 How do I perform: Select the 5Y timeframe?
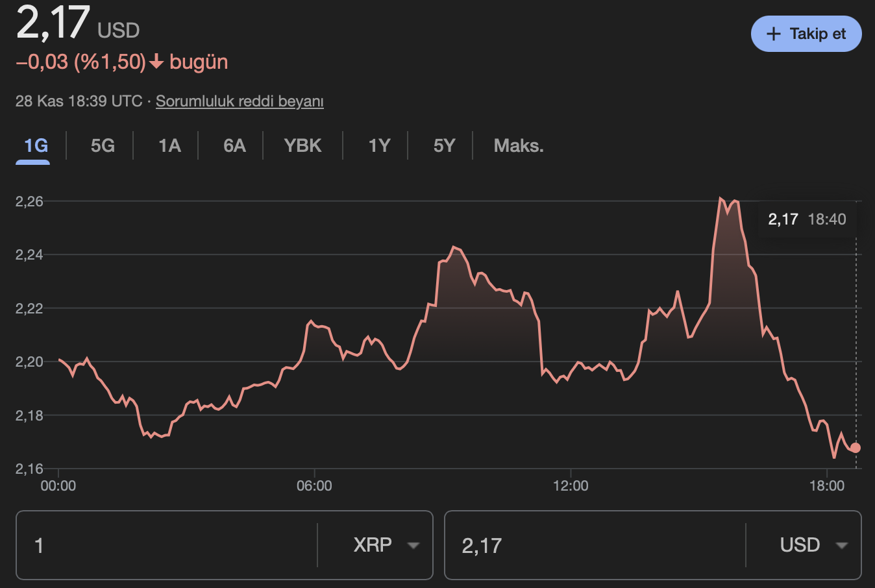point(444,145)
